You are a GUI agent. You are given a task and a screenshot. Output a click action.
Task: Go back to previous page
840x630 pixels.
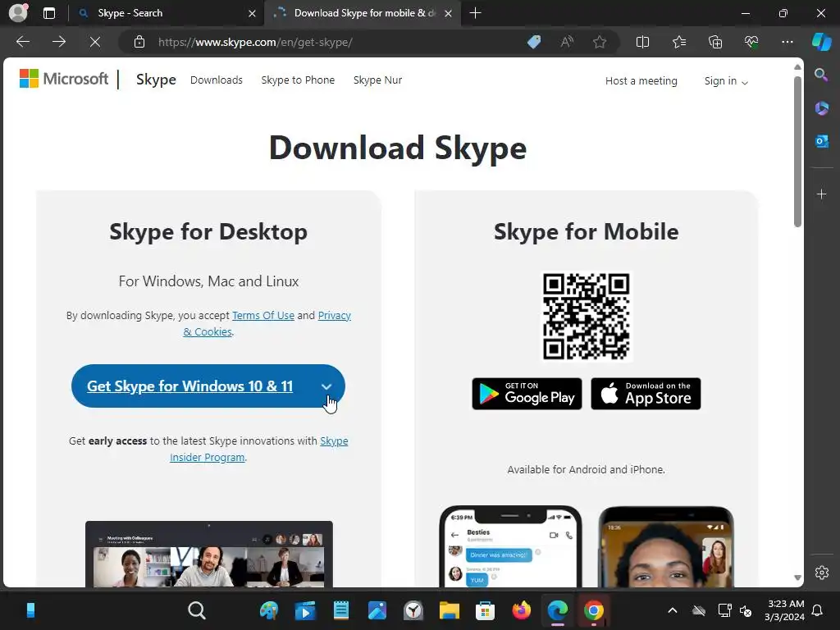click(23, 42)
